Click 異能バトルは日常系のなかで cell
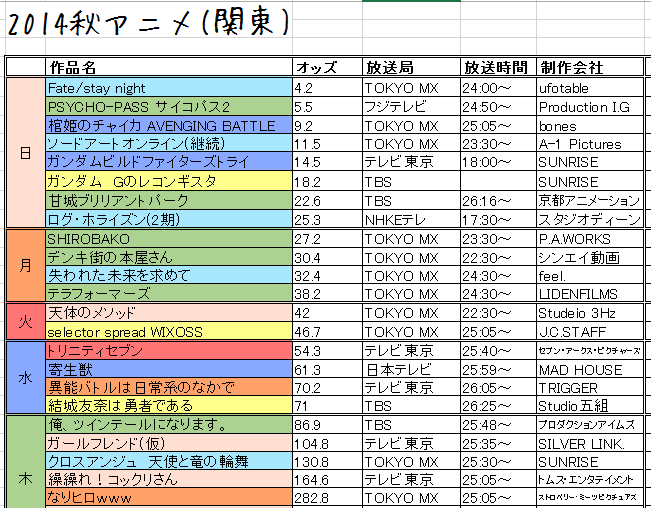The image size is (651, 508). 169,386
